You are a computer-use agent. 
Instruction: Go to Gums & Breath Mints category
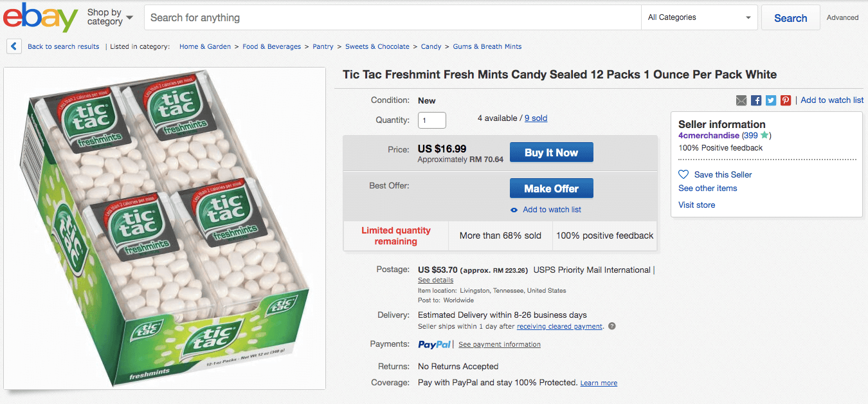pyautogui.click(x=487, y=46)
